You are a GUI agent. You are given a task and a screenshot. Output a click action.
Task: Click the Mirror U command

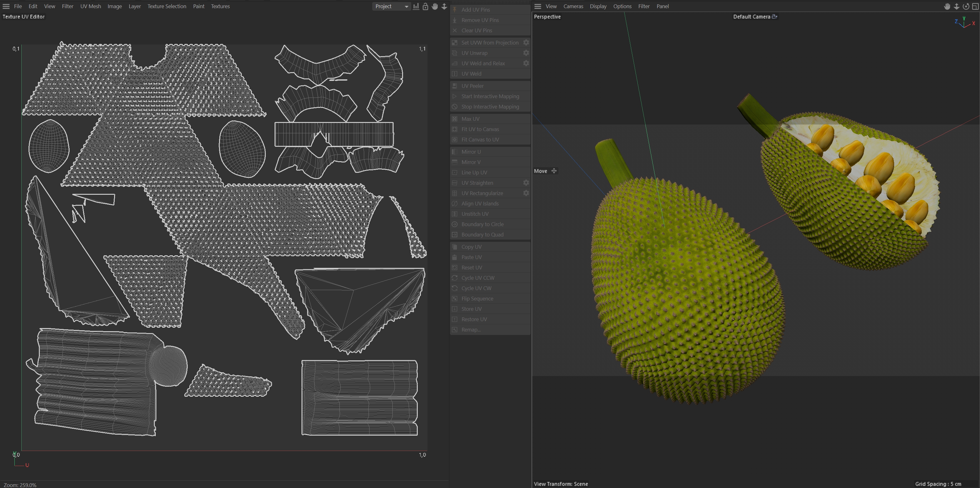[x=471, y=151]
